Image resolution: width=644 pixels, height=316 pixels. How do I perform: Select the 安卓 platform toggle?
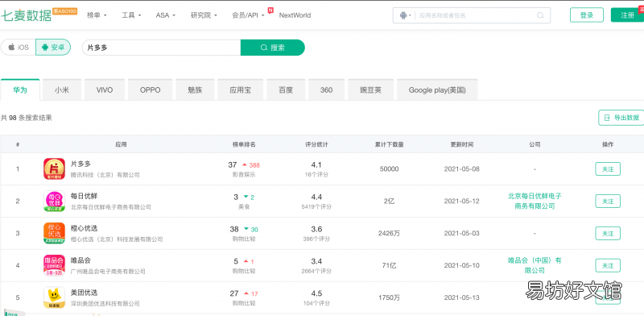click(x=53, y=48)
